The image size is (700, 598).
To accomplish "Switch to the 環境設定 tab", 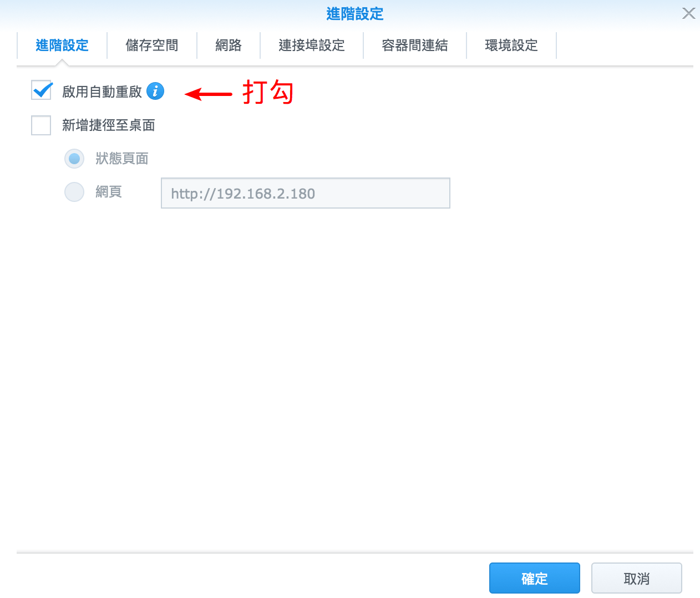I will tap(511, 45).
